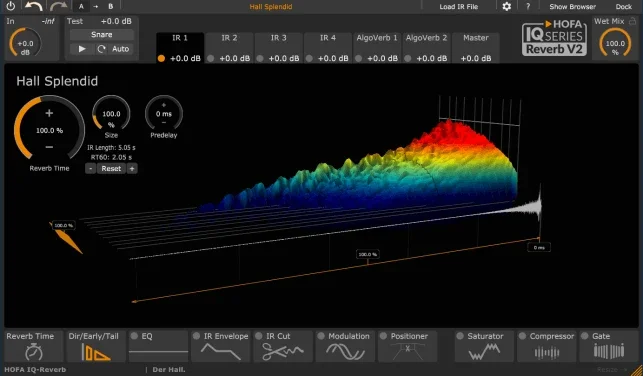Open the Gate module

tap(609, 346)
